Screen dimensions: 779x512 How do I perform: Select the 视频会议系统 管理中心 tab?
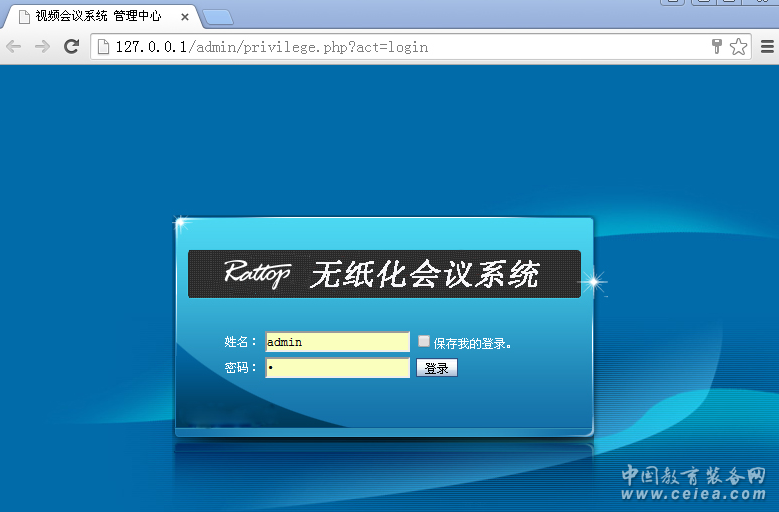(97, 17)
